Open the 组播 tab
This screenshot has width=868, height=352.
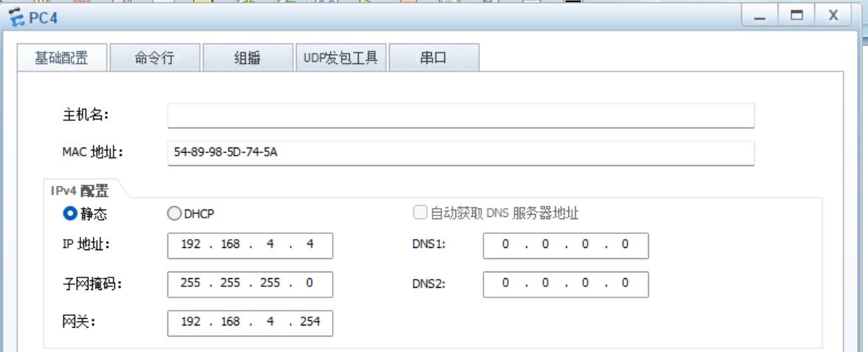[x=247, y=58]
